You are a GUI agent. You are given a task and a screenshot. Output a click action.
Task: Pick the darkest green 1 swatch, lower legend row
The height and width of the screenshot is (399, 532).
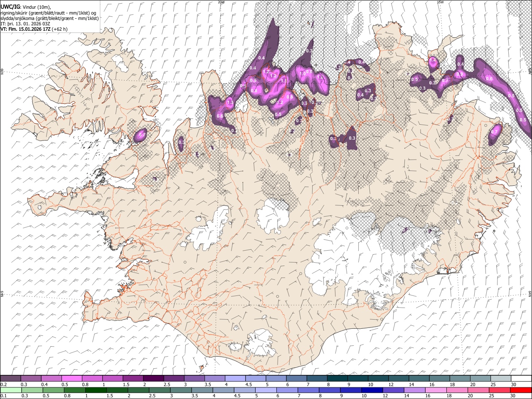click(96, 390)
